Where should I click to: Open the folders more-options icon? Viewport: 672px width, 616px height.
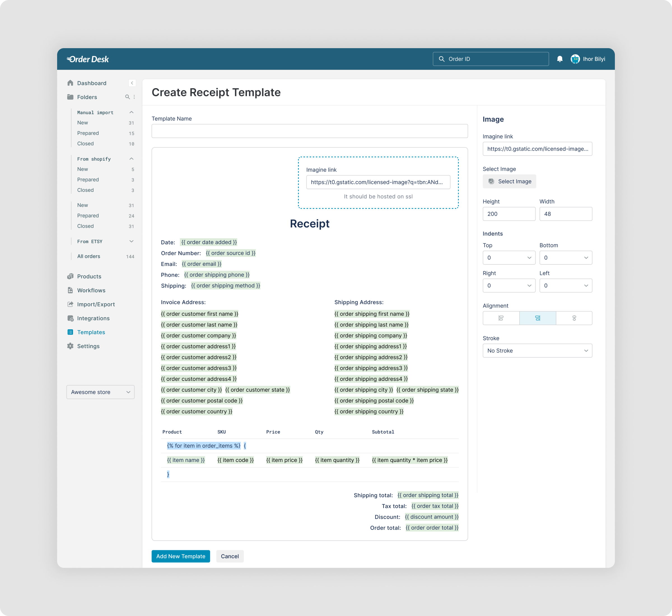pos(134,97)
